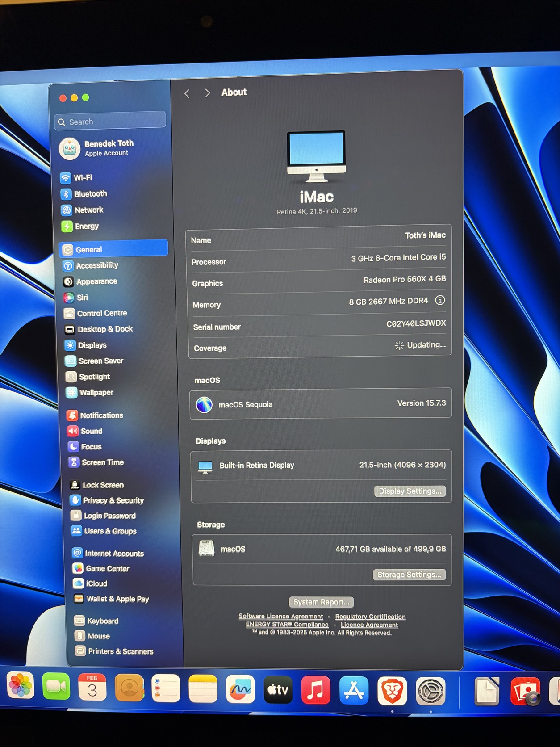This screenshot has width=560, height=747.
Task: Open Appearance settings
Action: [91, 281]
